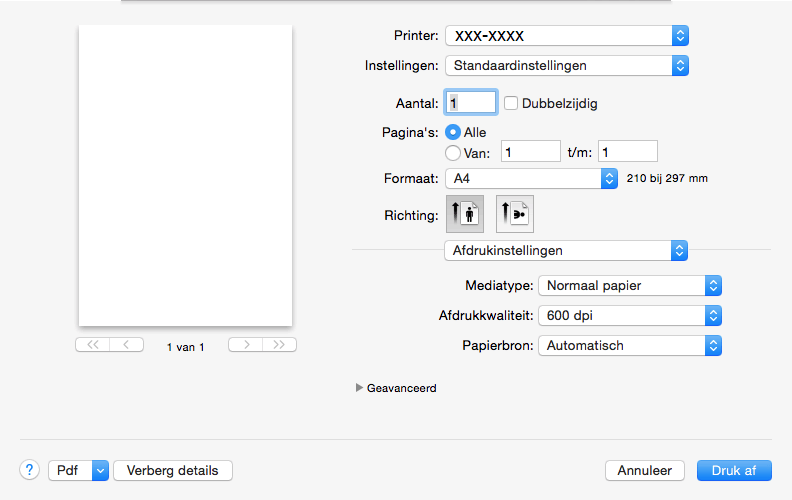Jump to last page of preview
This screenshot has width=792, height=500.
coord(279,344)
